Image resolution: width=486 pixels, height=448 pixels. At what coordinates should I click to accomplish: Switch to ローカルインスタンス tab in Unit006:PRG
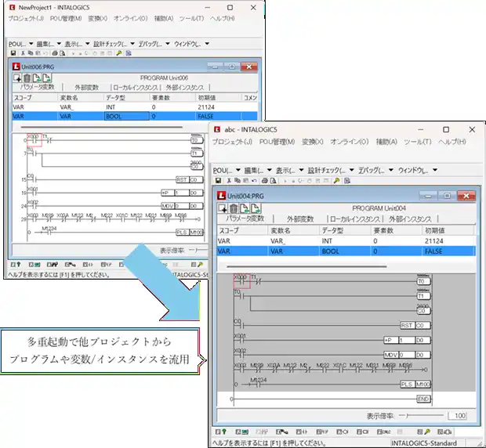(136, 88)
